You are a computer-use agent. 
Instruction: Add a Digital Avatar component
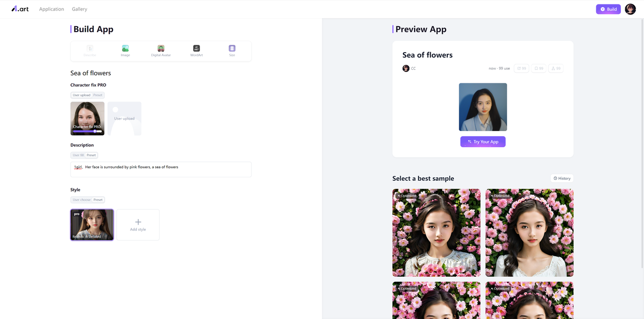pos(161,49)
